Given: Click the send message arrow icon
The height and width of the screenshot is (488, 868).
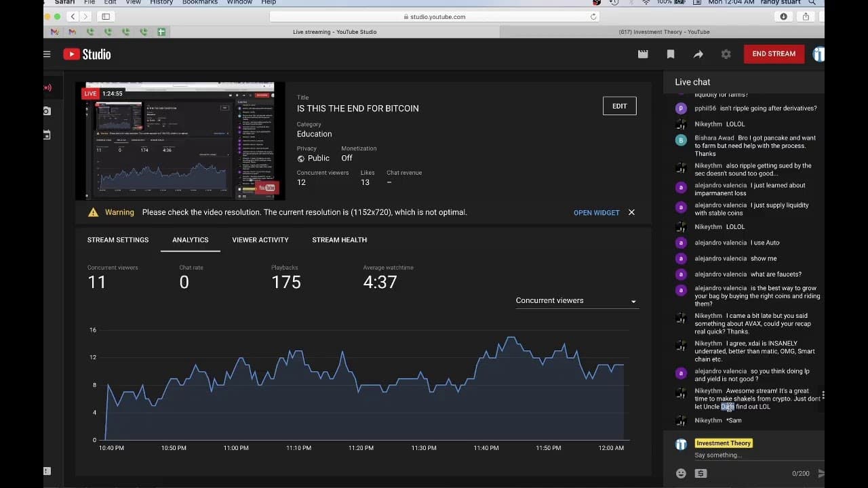Looking at the screenshot, I should 821,473.
